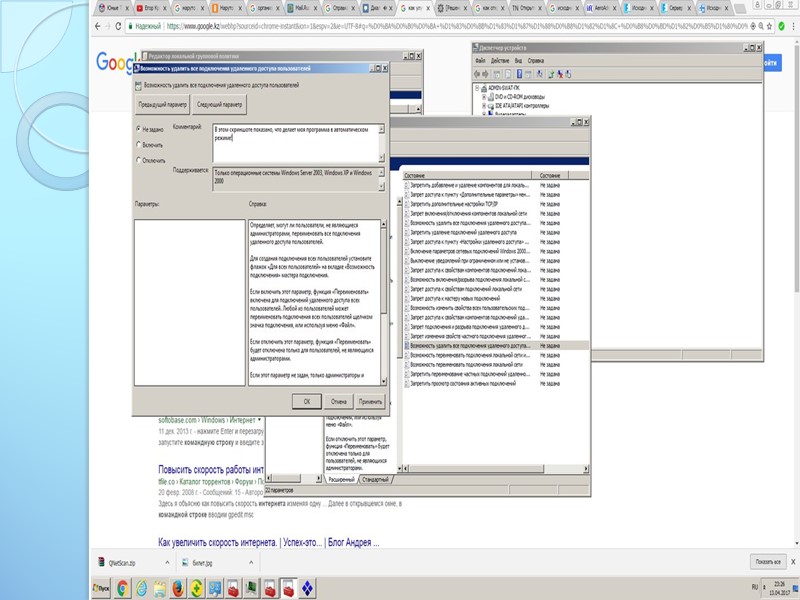
Task: Click the Применить button
Action: pyautogui.click(x=370, y=402)
